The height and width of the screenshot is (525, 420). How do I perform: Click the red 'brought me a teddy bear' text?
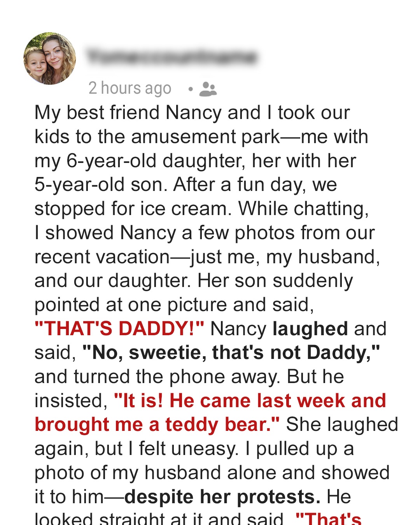tap(157, 425)
